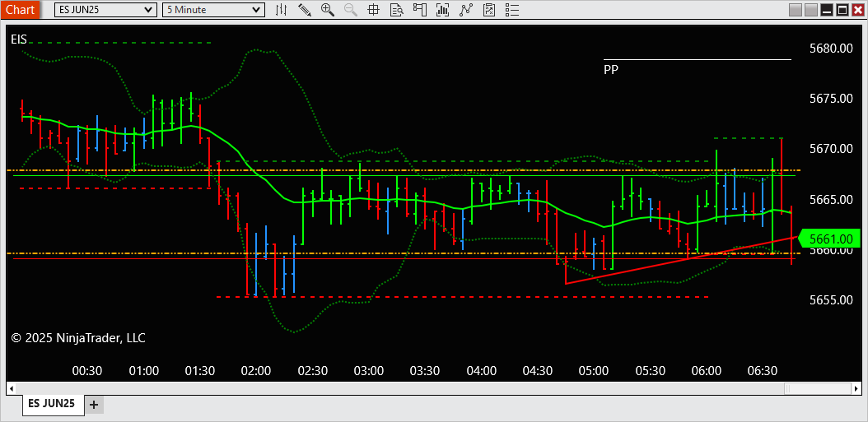Screen dimensions: 868x422
Task: Open the ES JUN25 instrument dropdown
Action: [105, 9]
